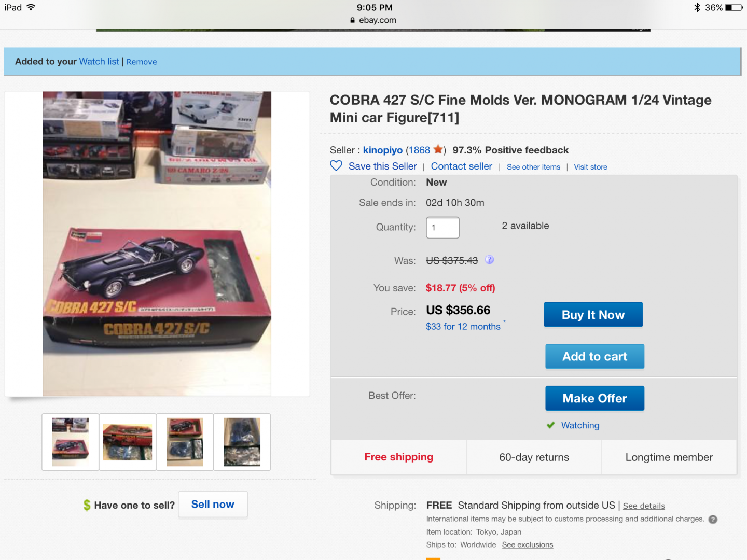Image resolution: width=747 pixels, height=560 pixels.
Task: Open customs charges help icon
Action: 713,519
